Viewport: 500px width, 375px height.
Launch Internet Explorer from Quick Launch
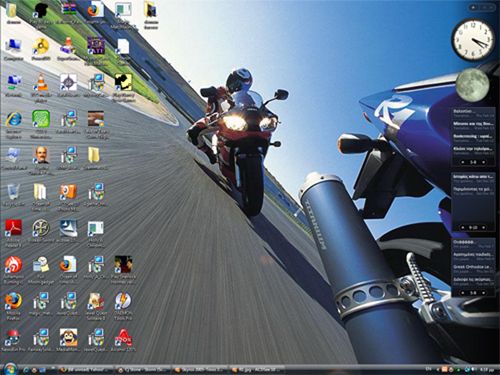(26, 370)
